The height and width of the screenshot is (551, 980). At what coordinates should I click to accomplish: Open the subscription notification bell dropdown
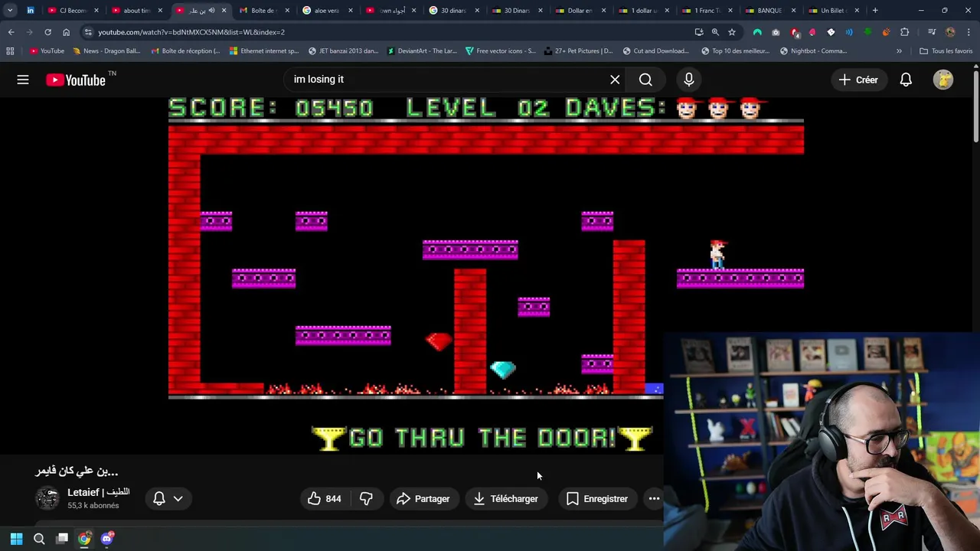(x=168, y=499)
